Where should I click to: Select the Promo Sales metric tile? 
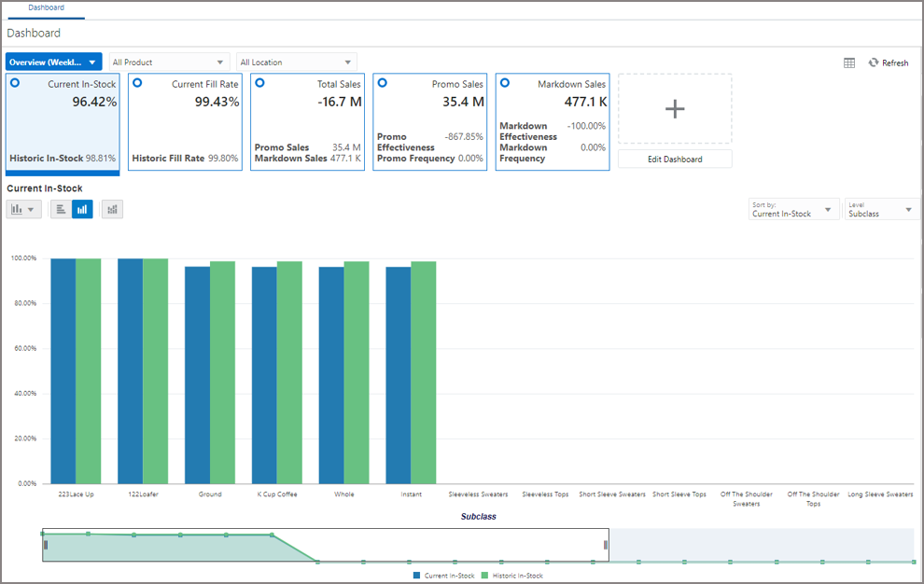click(429, 121)
